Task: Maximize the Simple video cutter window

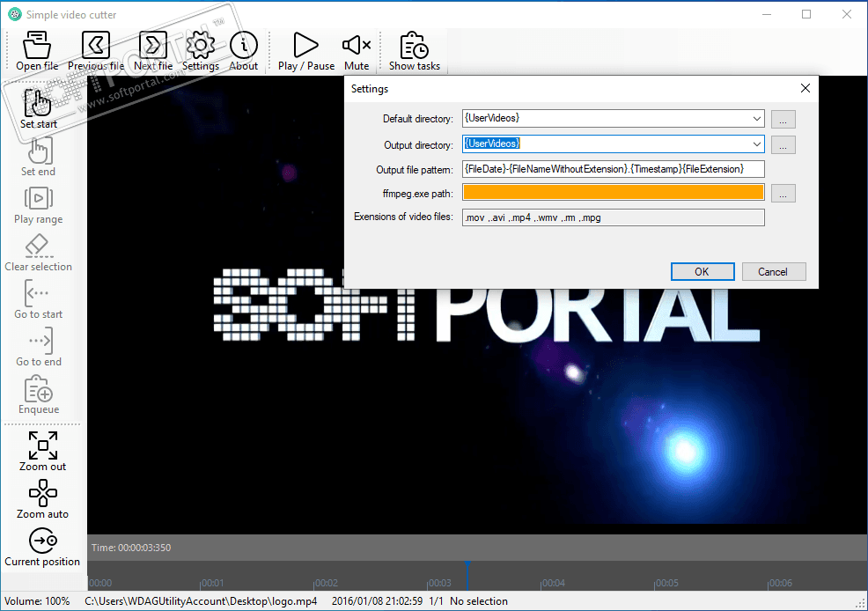Action: coord(806,14)
